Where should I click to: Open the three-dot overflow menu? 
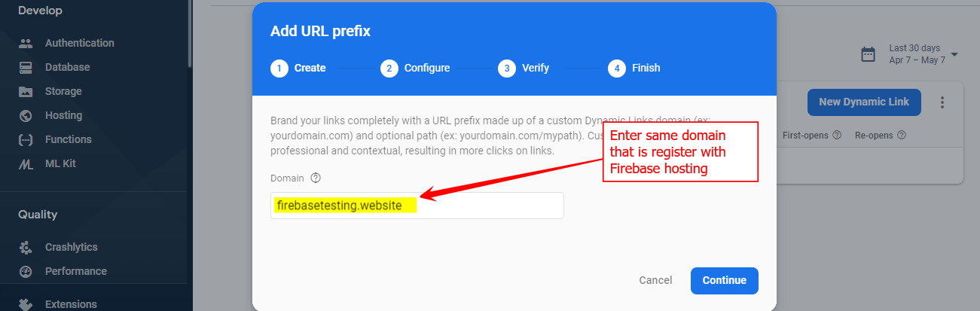(x=942, y=102)
